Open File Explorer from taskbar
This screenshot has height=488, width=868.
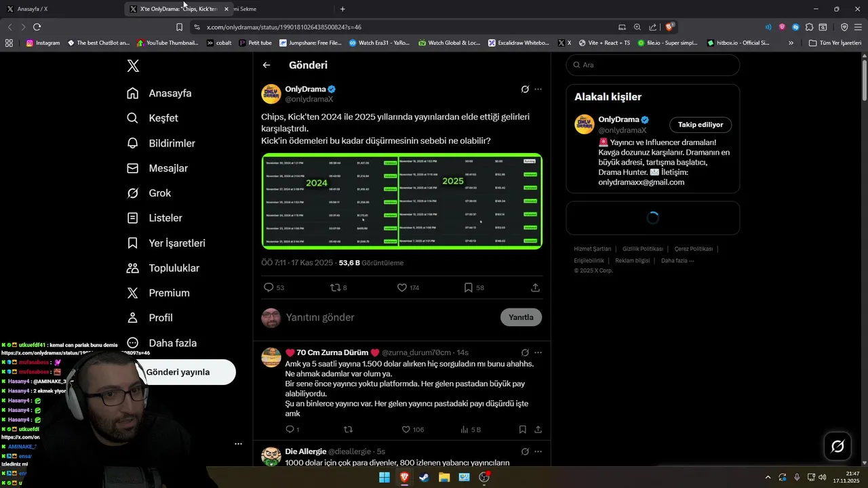444,477
